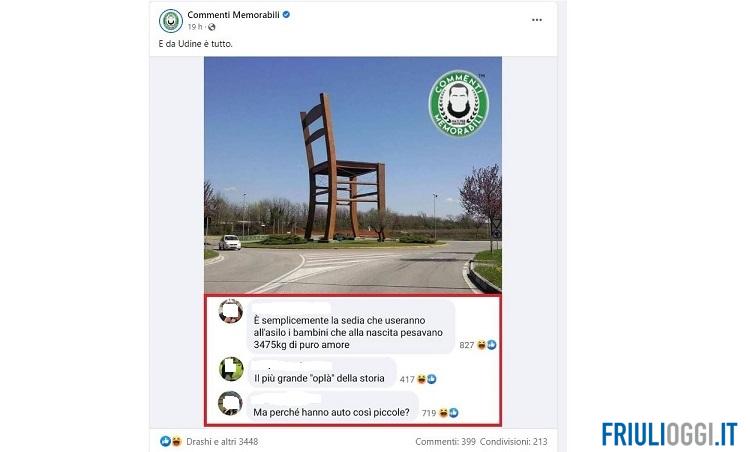Open the Commenti: 399 comments link

click(x=445, y=441)
